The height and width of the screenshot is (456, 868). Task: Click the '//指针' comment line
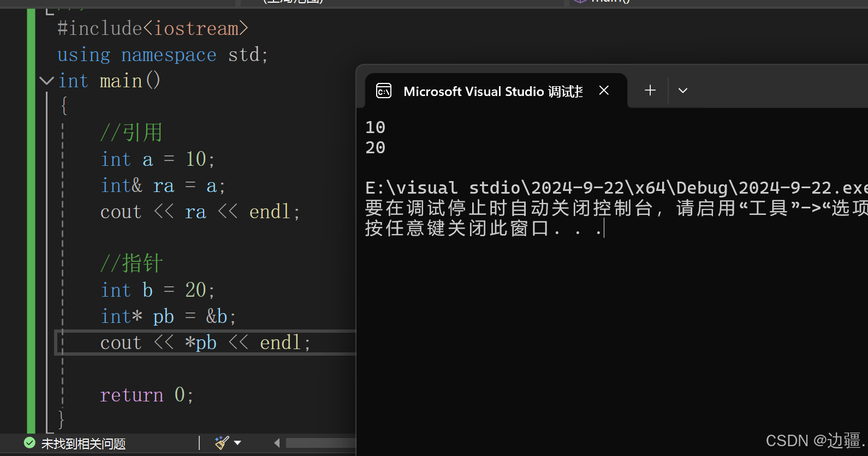point(132,263)
